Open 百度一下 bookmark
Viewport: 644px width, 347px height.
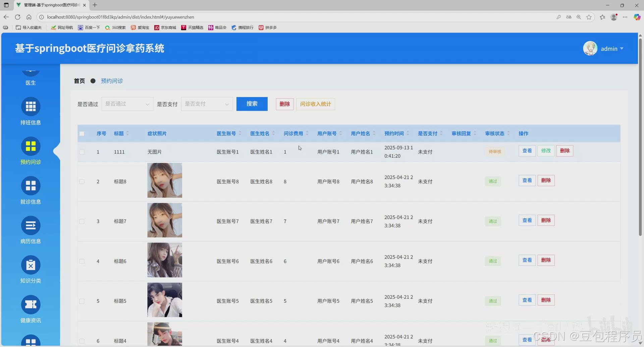(89, 27)
